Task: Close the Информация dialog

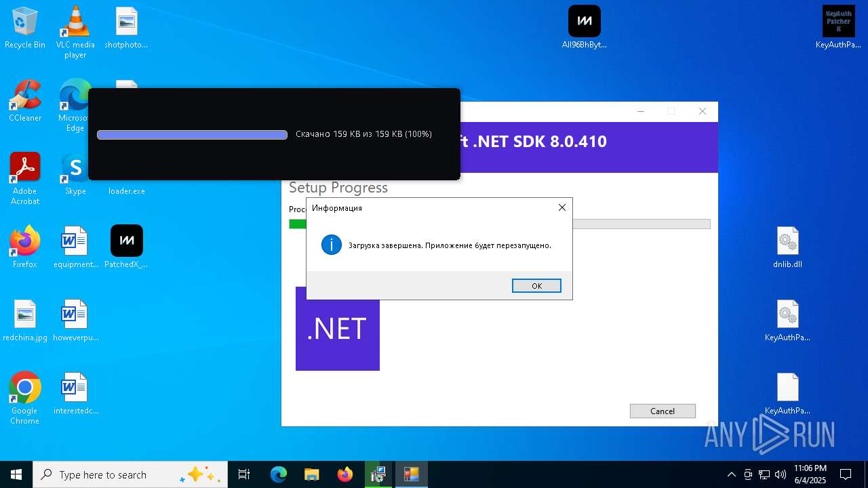Action: [561, 207]
